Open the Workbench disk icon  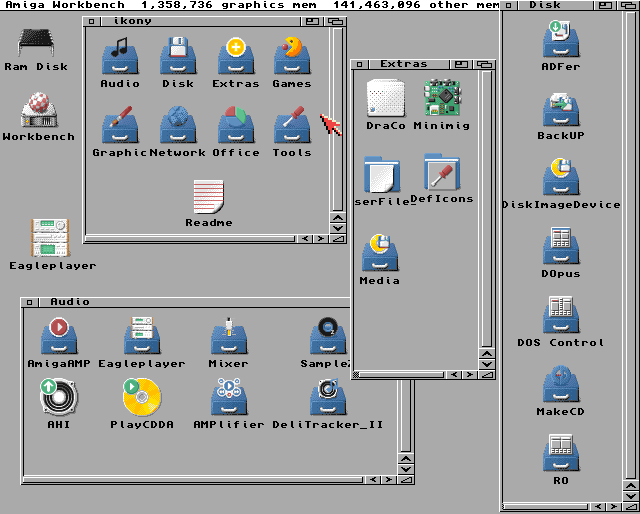tap(37, 109)
